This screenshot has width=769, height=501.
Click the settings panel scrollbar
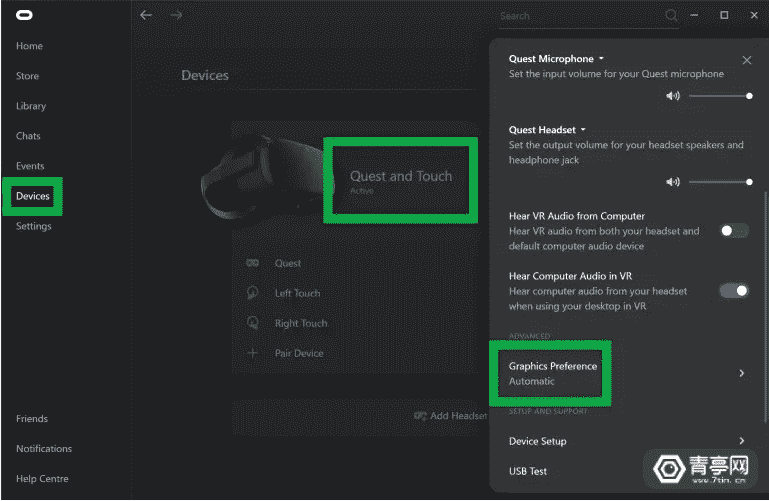pos(766,306)
